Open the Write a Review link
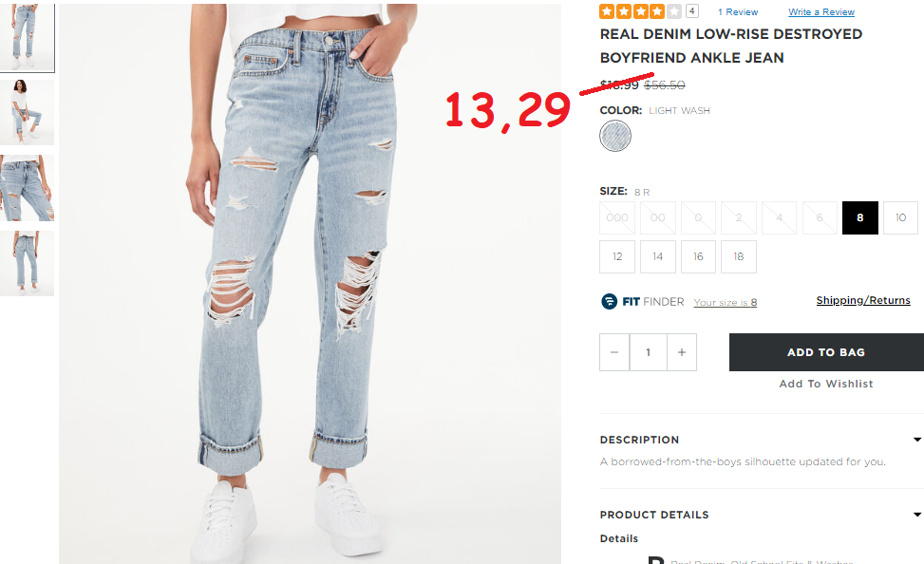The width and height of the screenshot is (924, 564). click(x=821, y=11)
